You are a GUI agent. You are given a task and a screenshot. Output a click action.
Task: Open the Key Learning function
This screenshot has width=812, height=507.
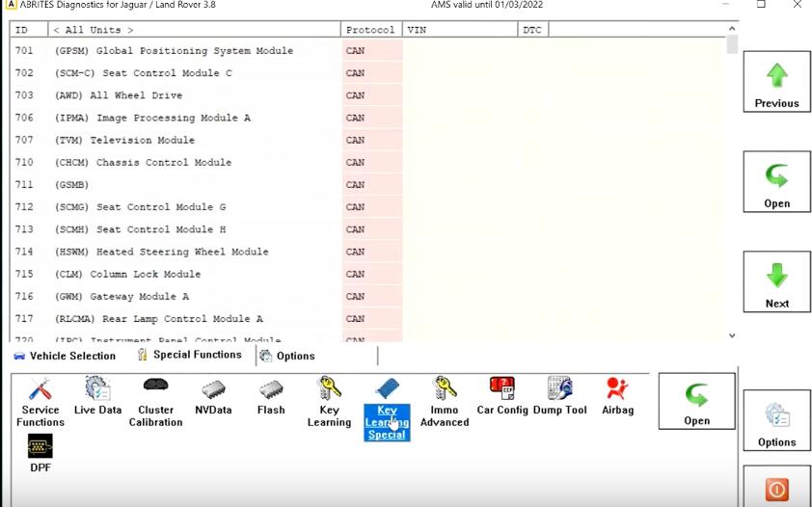pyautogui.click(x=329, y=403)
